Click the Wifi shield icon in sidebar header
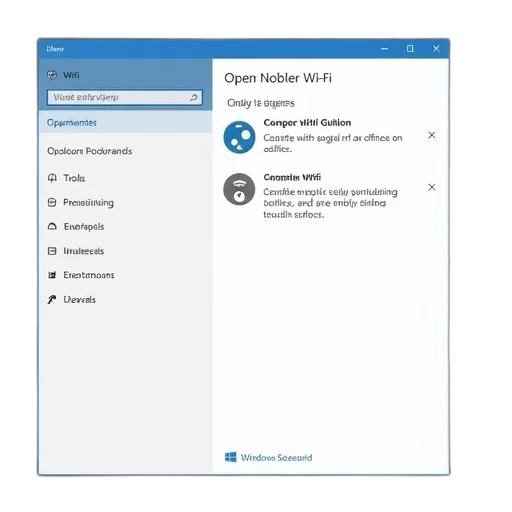This screenshot has height=512, width=512. click(52, 75)
